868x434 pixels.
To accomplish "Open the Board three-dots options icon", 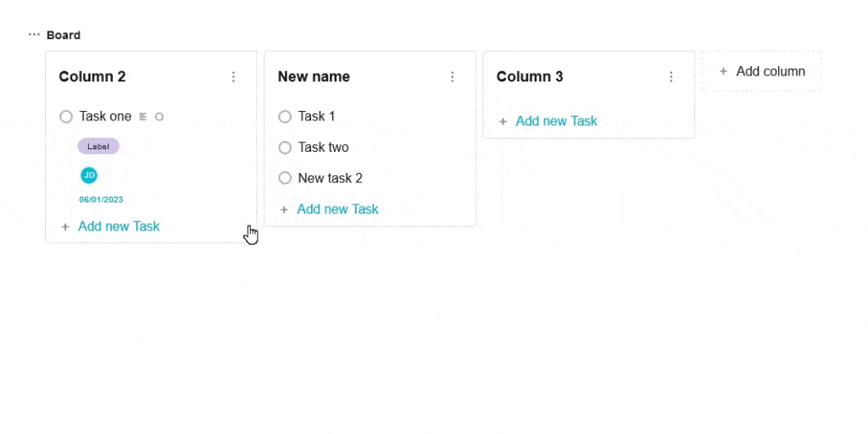I will click(x=34, y=35).
